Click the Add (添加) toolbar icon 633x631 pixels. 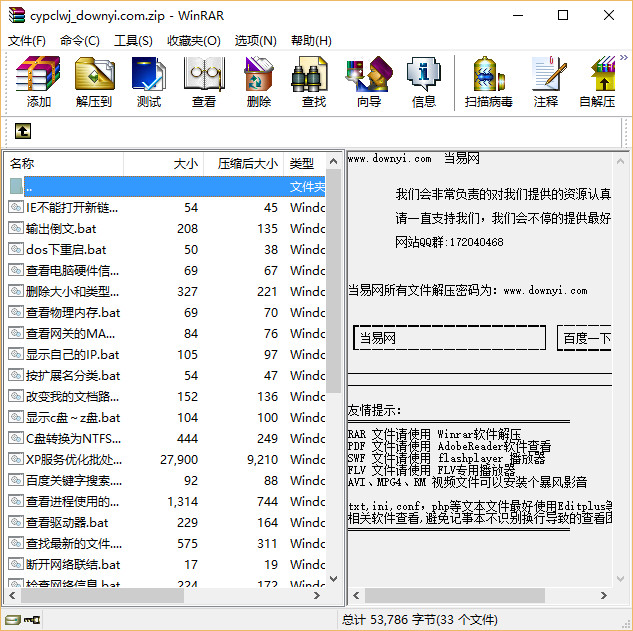(x=38, y=83)
